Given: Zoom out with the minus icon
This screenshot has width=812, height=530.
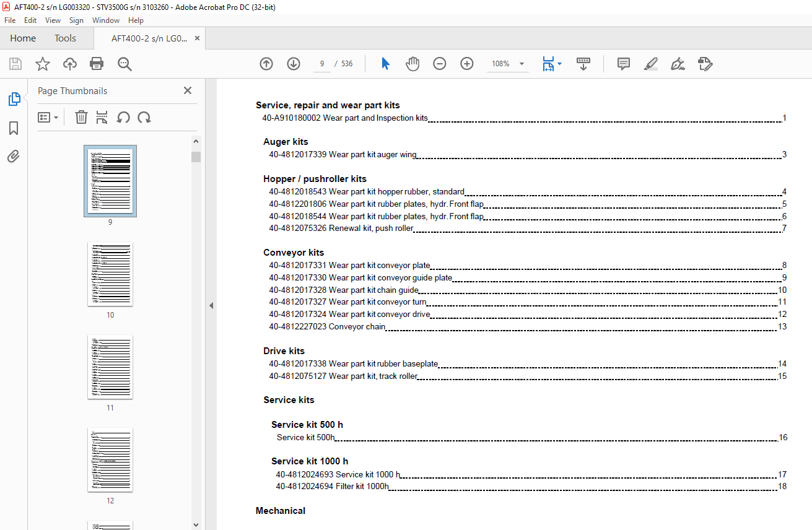Looking at the screenshot, I should point(440,64).
